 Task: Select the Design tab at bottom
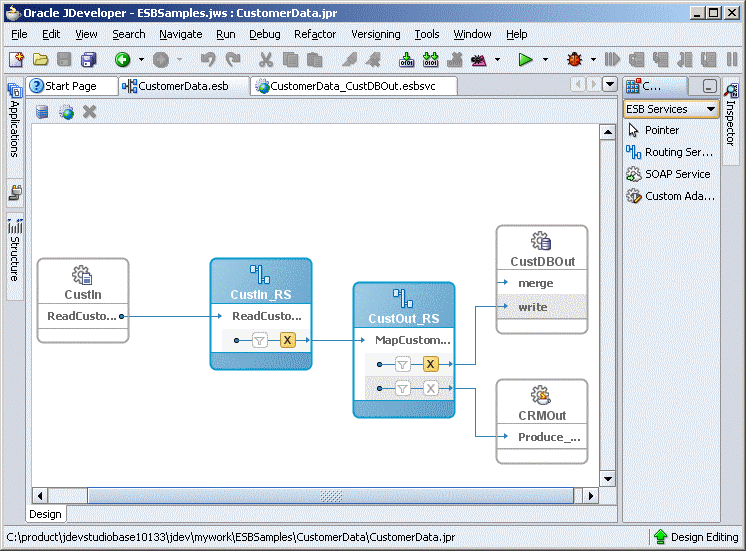click(46, 514)
